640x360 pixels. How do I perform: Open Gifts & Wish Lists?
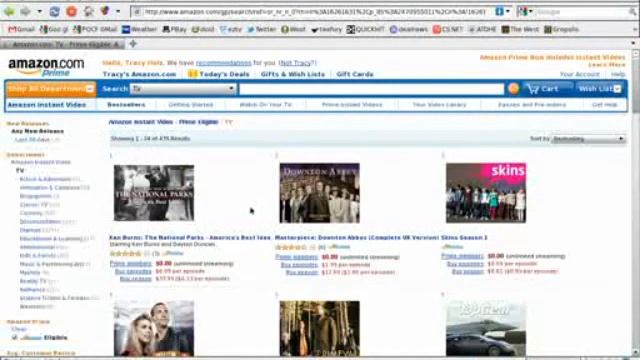[x=293, y=74]
